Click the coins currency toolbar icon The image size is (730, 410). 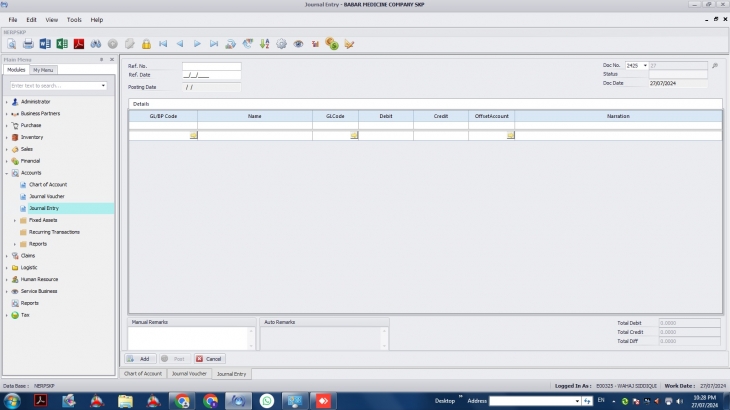click(x=332, y=44)
